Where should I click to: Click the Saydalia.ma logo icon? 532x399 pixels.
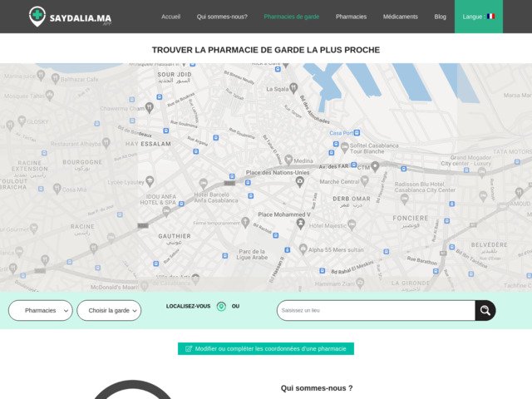[38, 16]
